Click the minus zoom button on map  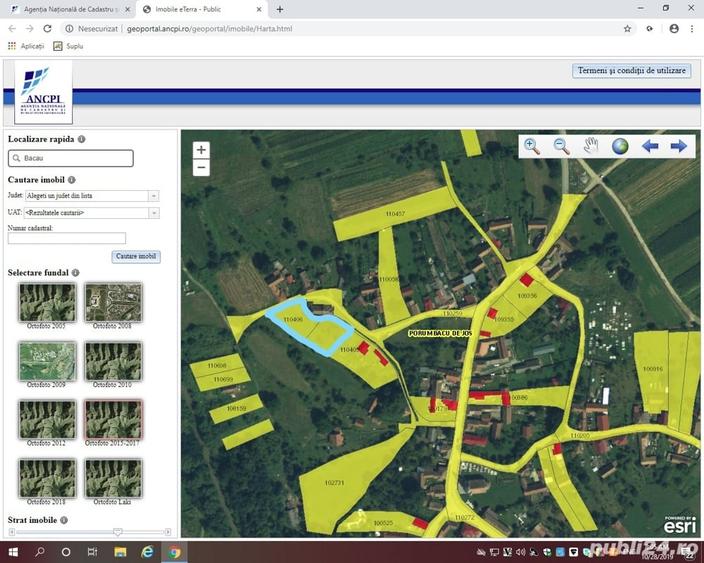tap(201, 167)
